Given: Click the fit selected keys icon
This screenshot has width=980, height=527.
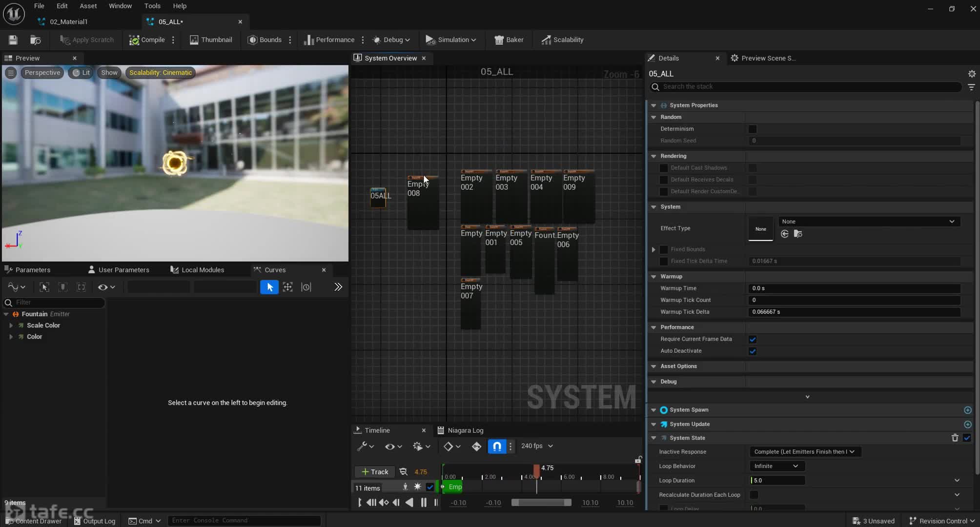Looking at the screenshot, I should point(44,287).
